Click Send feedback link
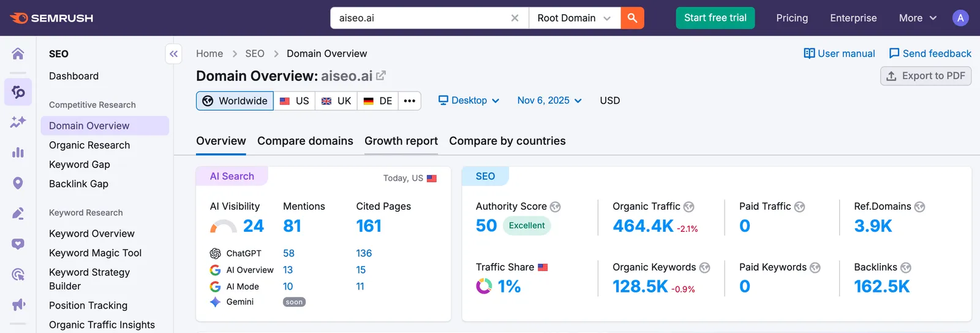Screen dimensions: 980x333 (x=930, y=53)
